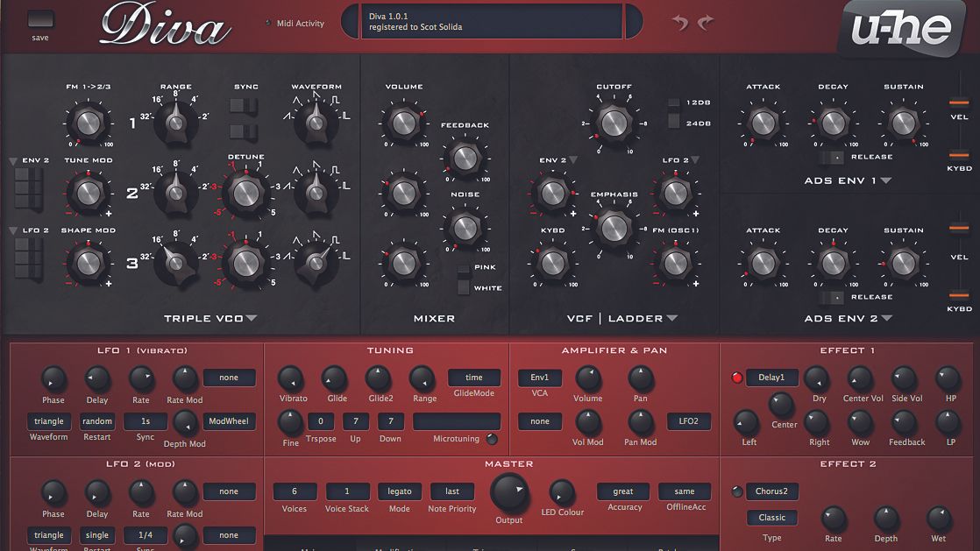This screenshot has height=551, width=980.
Task: Click the Emphasis knob
Action: pos(614,230)
